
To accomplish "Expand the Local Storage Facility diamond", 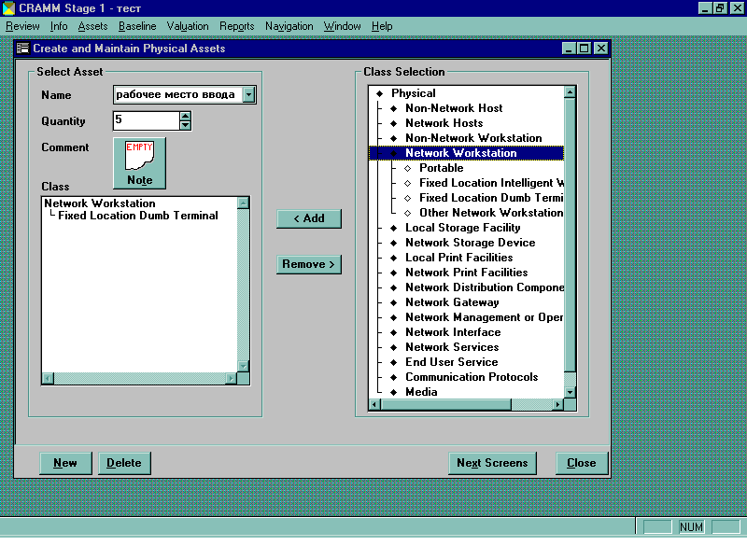I will [393, 228].
